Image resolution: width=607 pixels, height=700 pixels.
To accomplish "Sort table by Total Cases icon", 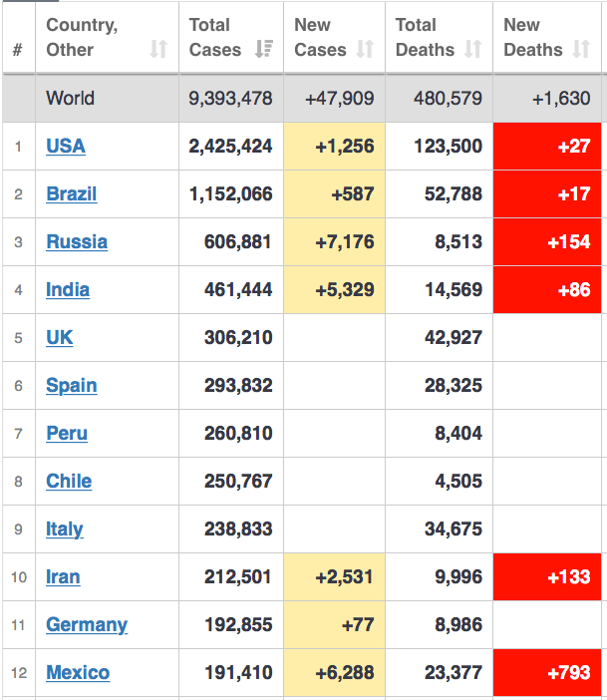I will pos(264,50).
